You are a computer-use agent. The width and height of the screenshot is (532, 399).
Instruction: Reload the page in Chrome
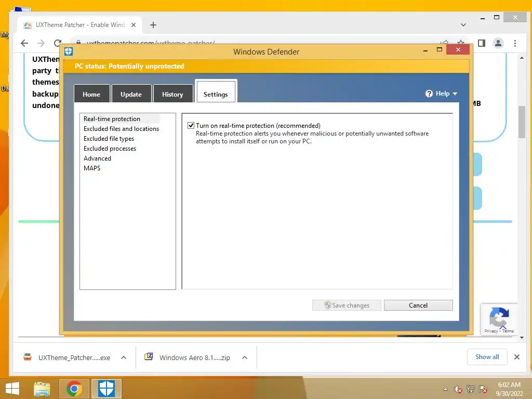pyautogui.click(x=58, y=43)
